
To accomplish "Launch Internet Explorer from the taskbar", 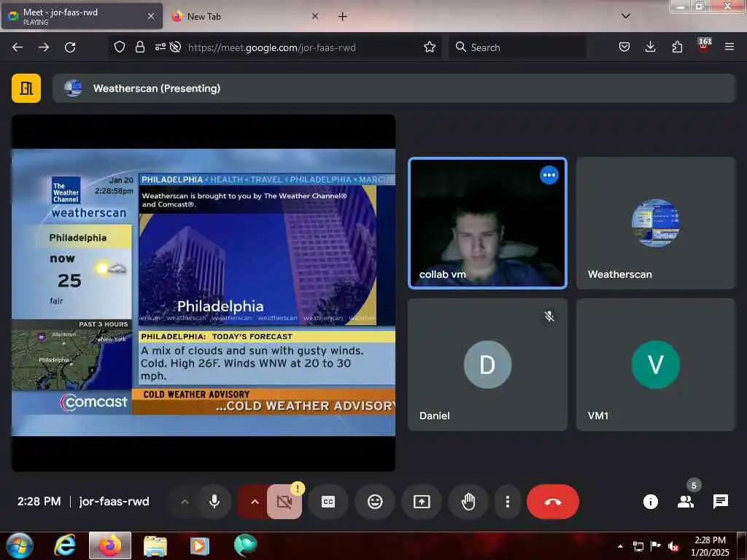I will (x=65, y=545).
